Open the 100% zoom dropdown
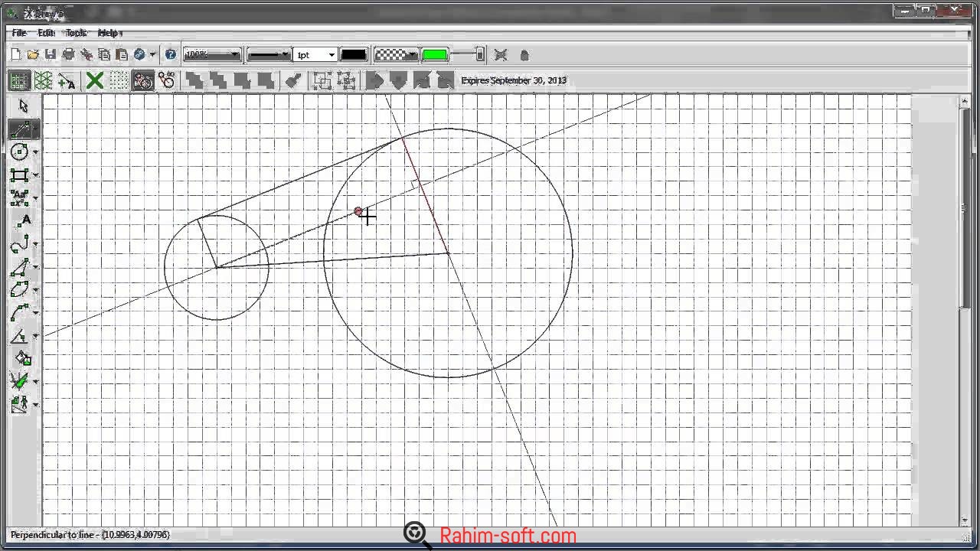 [x=213, y=55]
